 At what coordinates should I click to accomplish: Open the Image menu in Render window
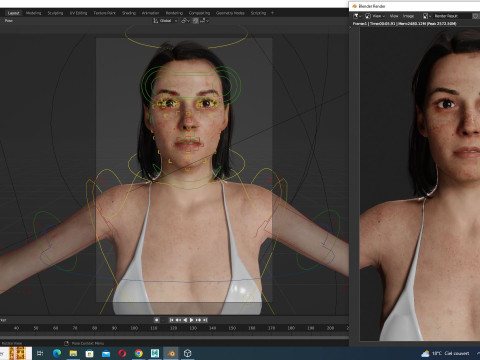pos(408,16)
